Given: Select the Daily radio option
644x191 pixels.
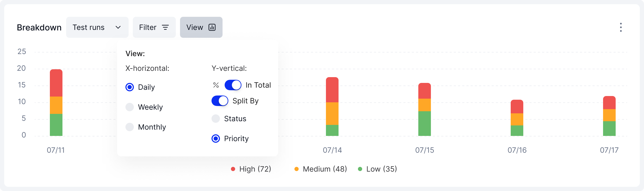Looking at the screenshot, I should click(130, 87).
